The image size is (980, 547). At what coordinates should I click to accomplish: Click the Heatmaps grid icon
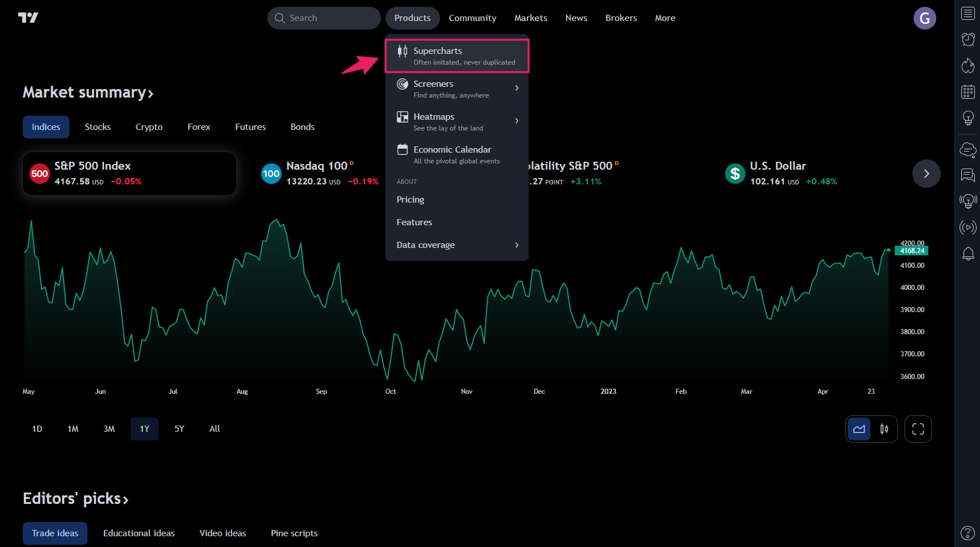coord(402,117)
